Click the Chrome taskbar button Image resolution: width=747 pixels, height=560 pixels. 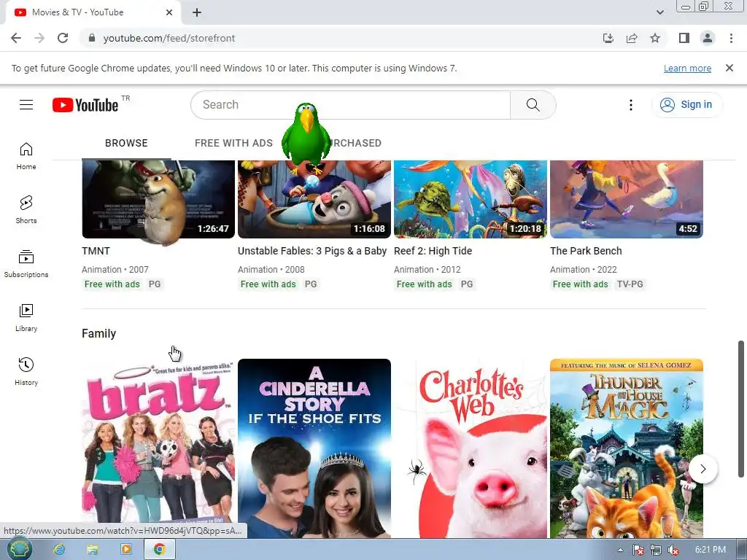[160, 550]
